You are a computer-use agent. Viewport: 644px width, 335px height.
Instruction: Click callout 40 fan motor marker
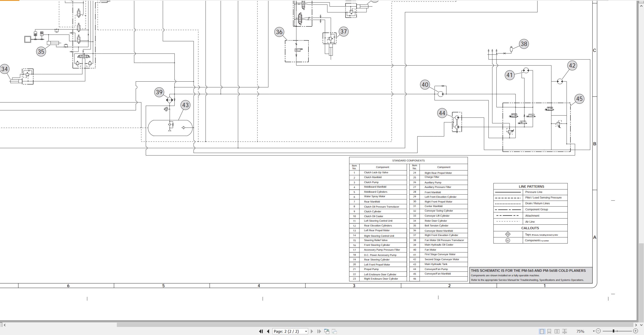425,85
